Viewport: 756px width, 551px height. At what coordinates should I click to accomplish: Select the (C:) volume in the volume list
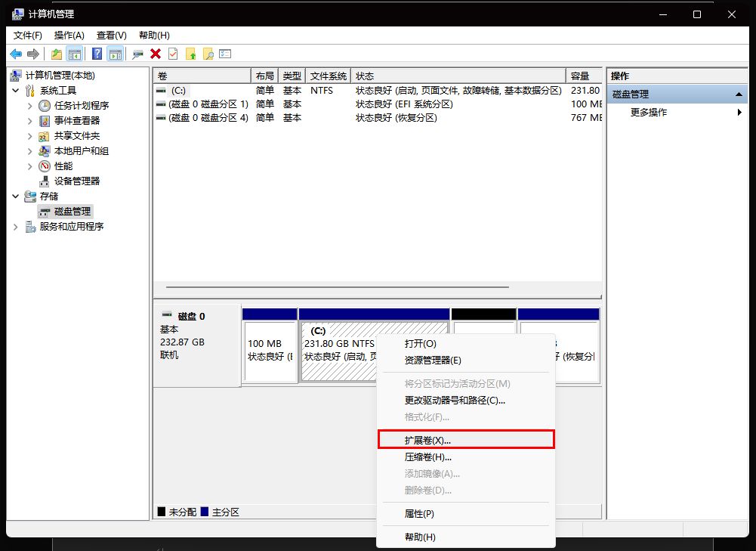point(178,90)
